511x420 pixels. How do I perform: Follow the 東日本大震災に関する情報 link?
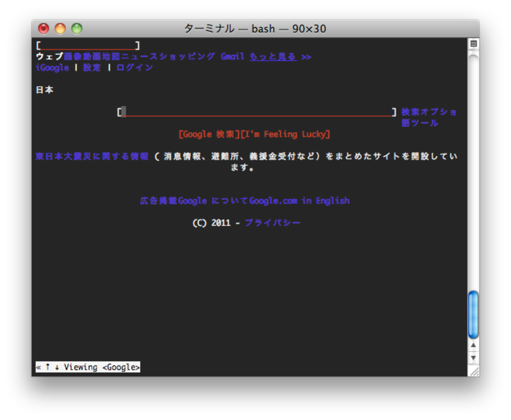click(92, 157)
